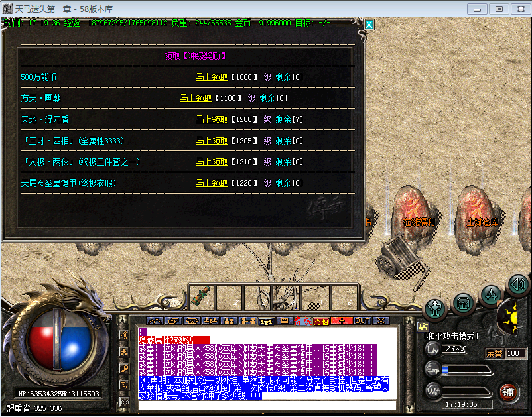Viewport: 532px width, 417px height.
Task: Claim the 天馬∈圣皇铠甲 level 1220 reward
Action: pos(212,183)
